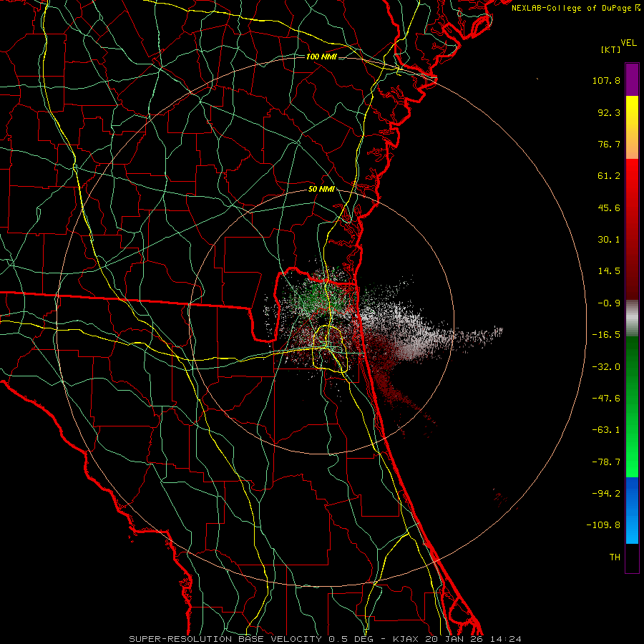Select the 30.1 velocity scale value
The image size is (644, 644).
point(609,240)
